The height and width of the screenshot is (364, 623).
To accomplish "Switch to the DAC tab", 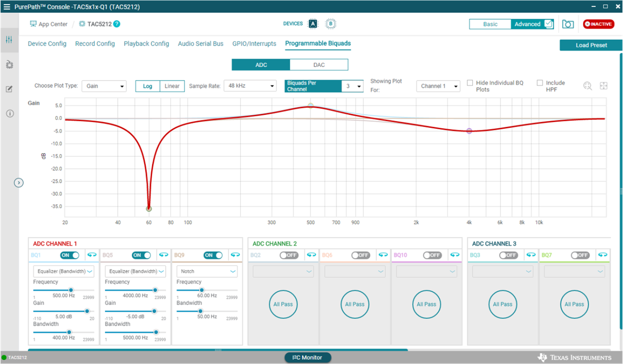I will point(319,65).
